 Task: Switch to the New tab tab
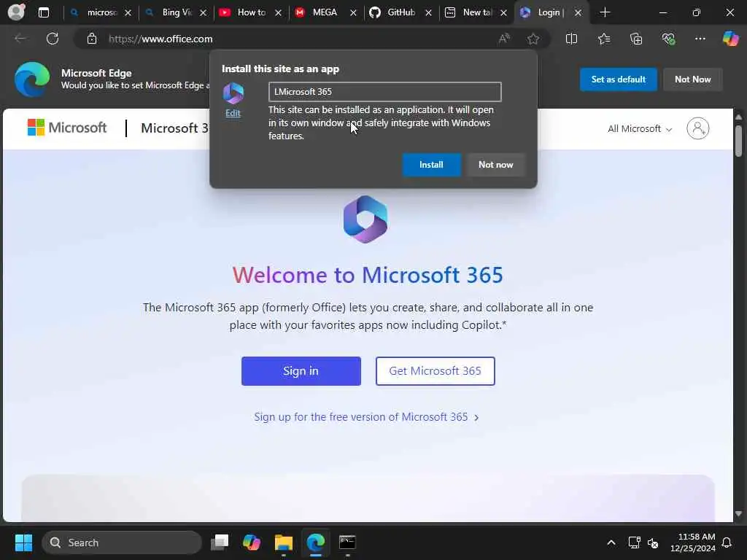[x=471, y=12]
